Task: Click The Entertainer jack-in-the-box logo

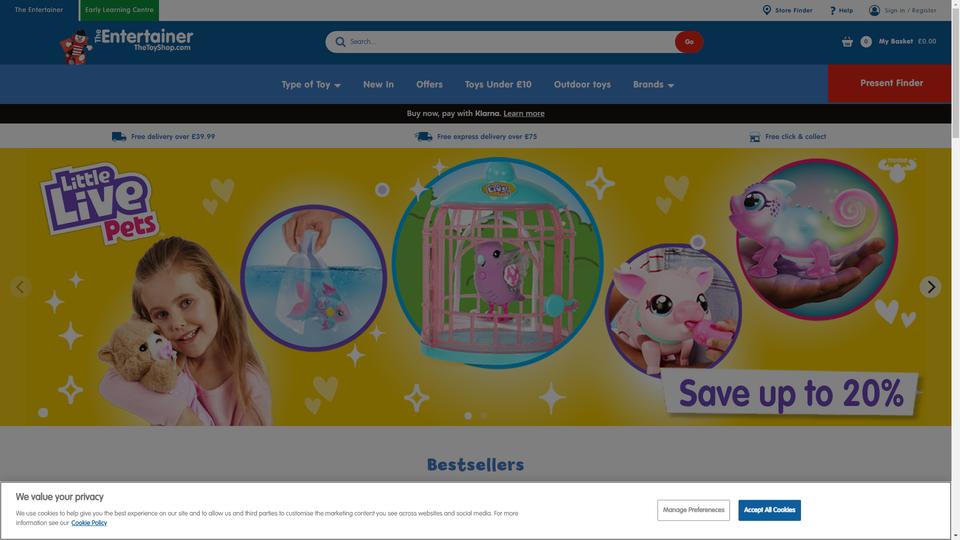Action: point(126,45)
